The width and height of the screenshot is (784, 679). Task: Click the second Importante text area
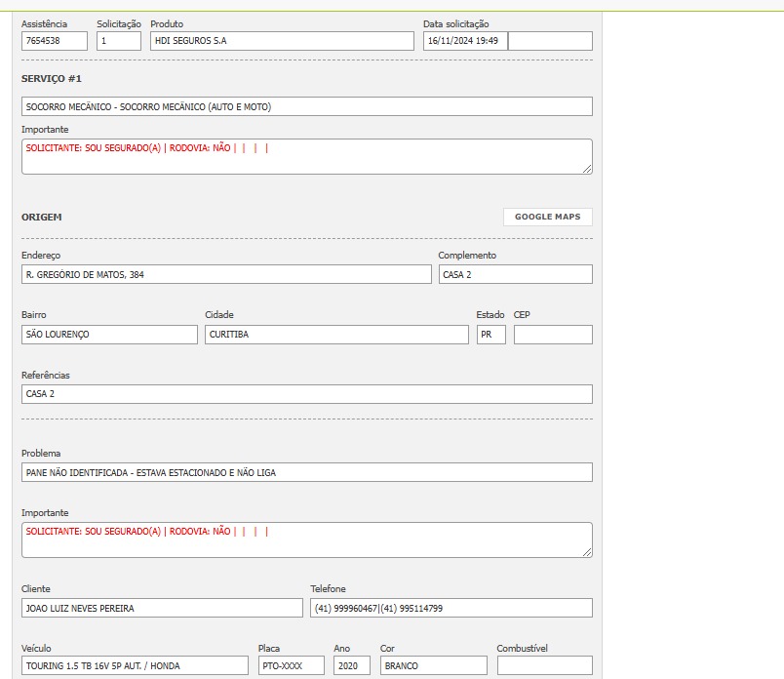pyautogui.click(x=307, y=539)
